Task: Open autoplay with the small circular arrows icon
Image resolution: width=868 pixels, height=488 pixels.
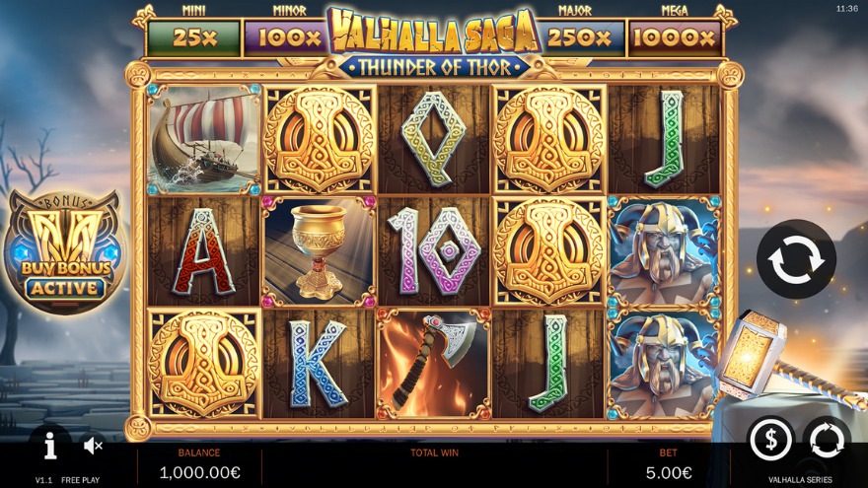Action: [827, 441]
